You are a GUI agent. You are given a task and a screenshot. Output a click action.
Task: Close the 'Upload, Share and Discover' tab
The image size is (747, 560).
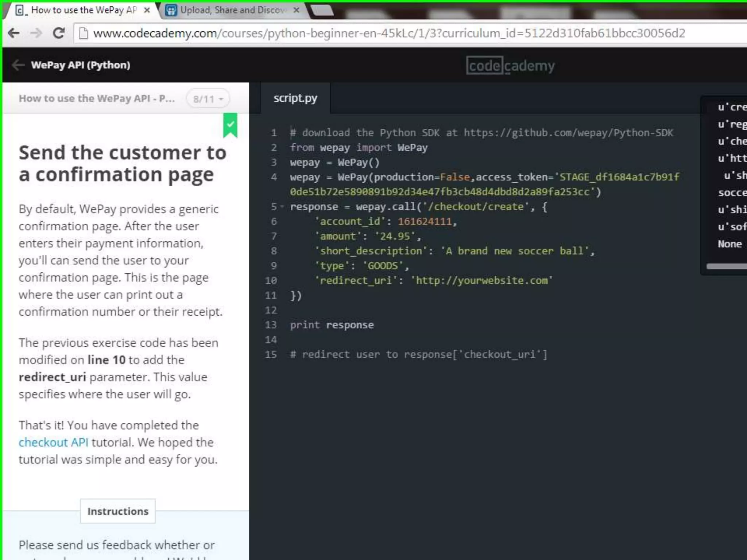click(x=297, y=10)
